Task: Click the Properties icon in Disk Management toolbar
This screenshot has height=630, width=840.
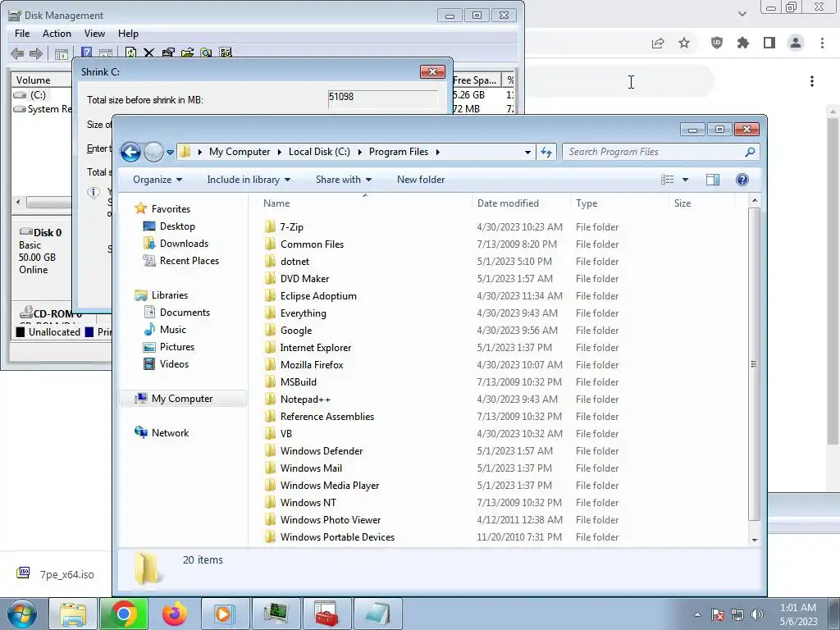Action: click(x=167, y=53)
